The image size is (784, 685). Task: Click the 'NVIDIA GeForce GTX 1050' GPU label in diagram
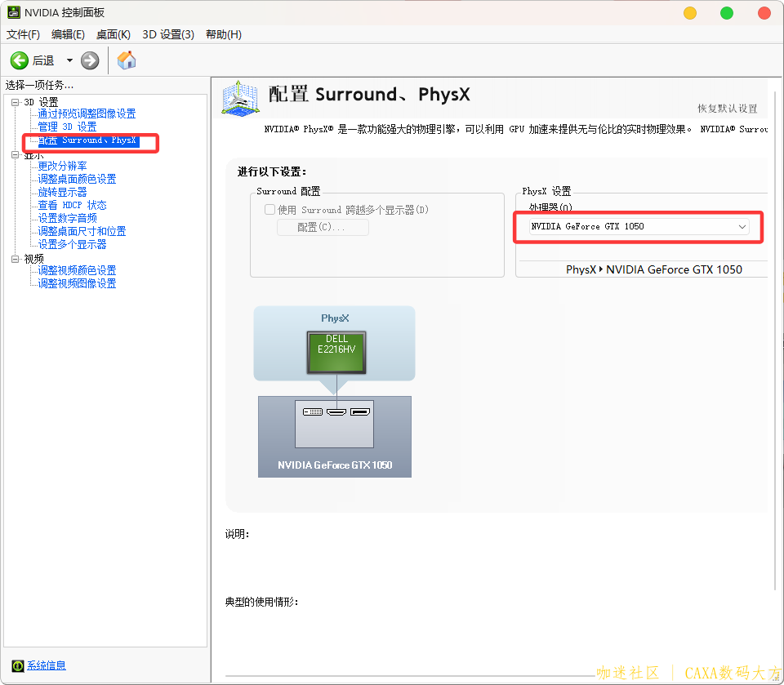tap(335, 465)
